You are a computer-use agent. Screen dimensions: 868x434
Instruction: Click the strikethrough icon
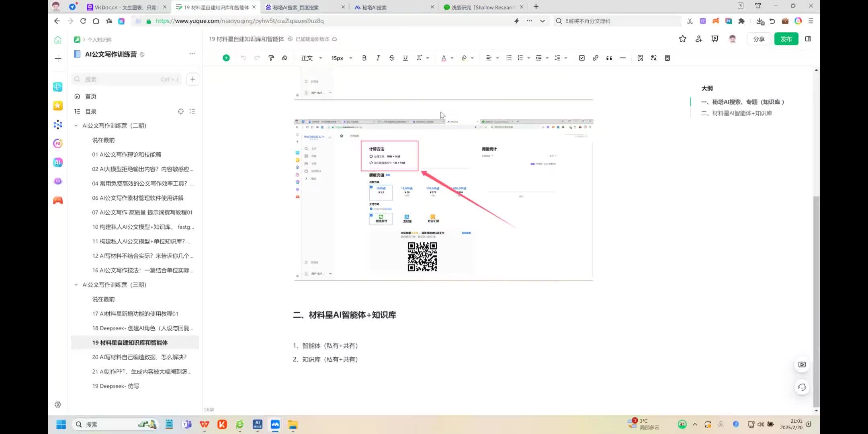point(391,58)
